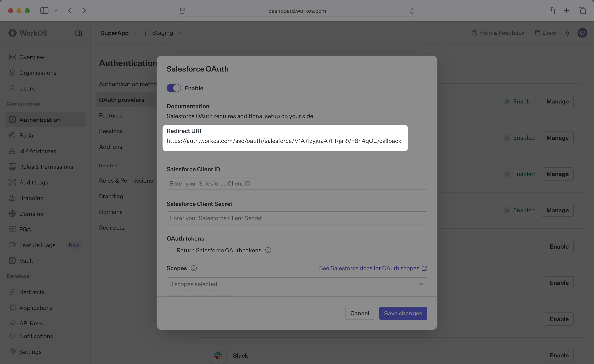Screen dimensions: 594x364
Task: Open the Staging environment dropdown
Action: point(163,33)
